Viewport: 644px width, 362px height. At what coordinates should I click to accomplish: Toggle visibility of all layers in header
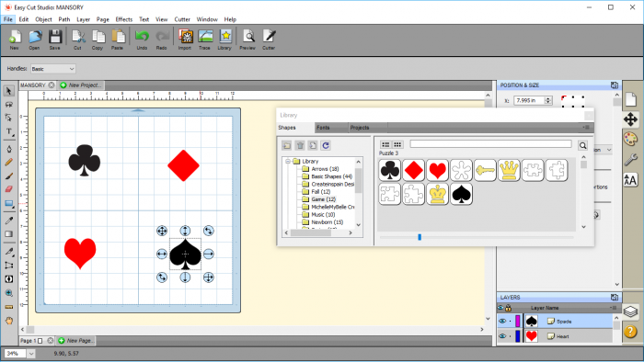click(500, 308)
